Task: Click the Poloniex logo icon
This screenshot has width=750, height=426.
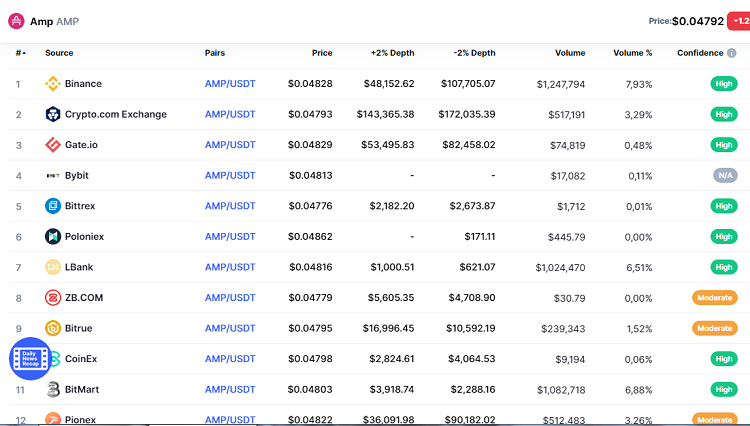Action: pos(53,237)
